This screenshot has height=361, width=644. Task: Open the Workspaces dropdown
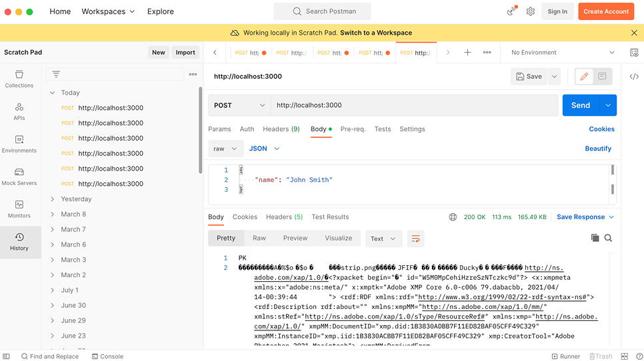tap(108, 11)
